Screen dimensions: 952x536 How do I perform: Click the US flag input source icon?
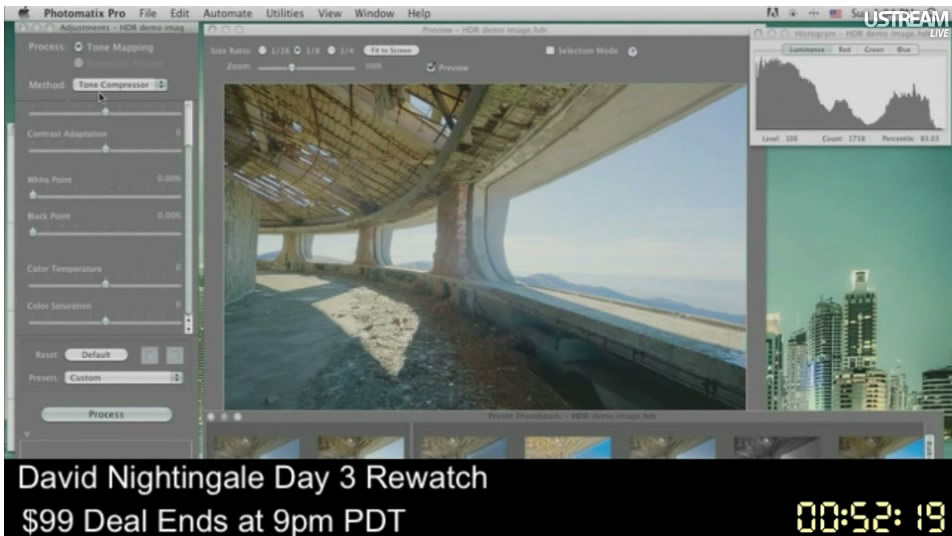point(835,13)
